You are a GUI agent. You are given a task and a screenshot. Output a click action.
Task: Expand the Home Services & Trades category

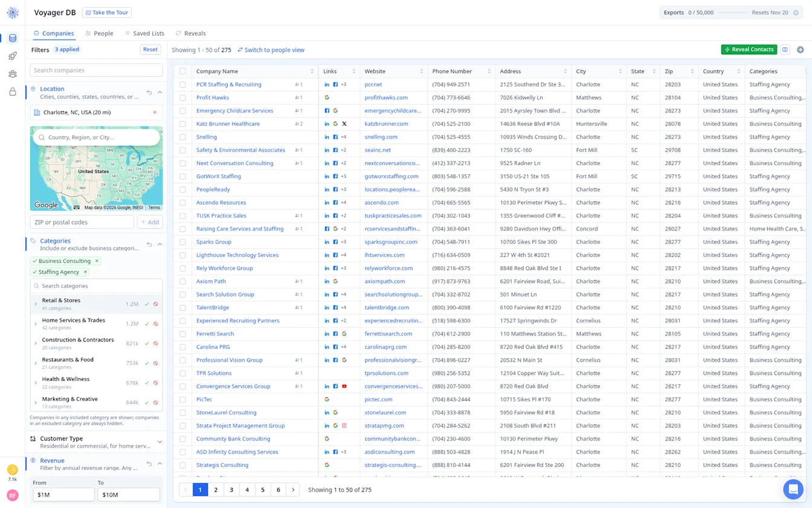coord(36,324)
